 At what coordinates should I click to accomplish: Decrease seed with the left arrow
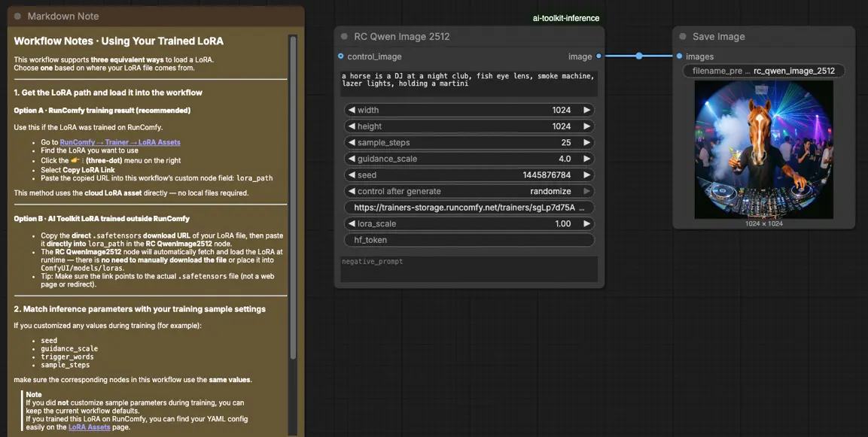(x=352, y=174)
